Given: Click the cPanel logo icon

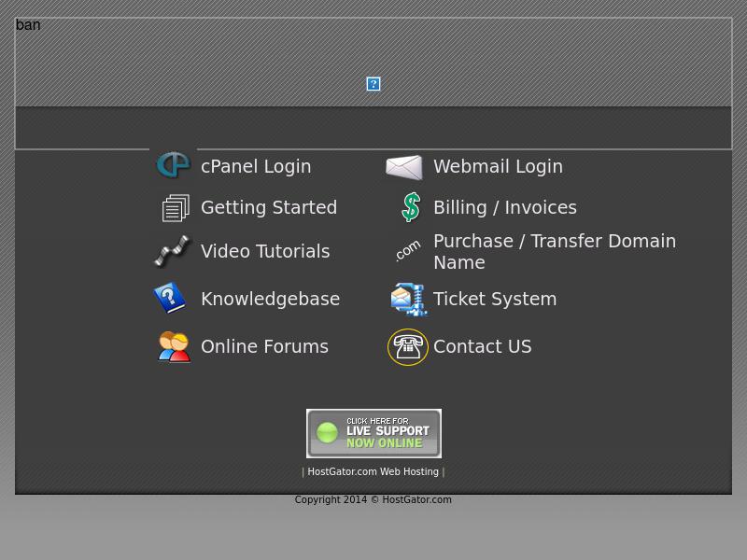Looking at the screenshot, I should pos(174,165).
